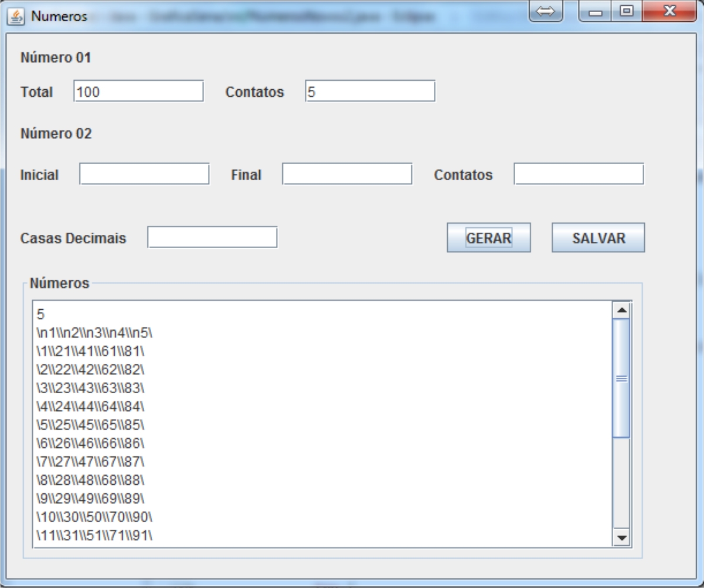Image resolution: width=704 pixels, height=588 pixels.
Task: Click the Java icon in the title bar
Action: [x=16, y=17]
